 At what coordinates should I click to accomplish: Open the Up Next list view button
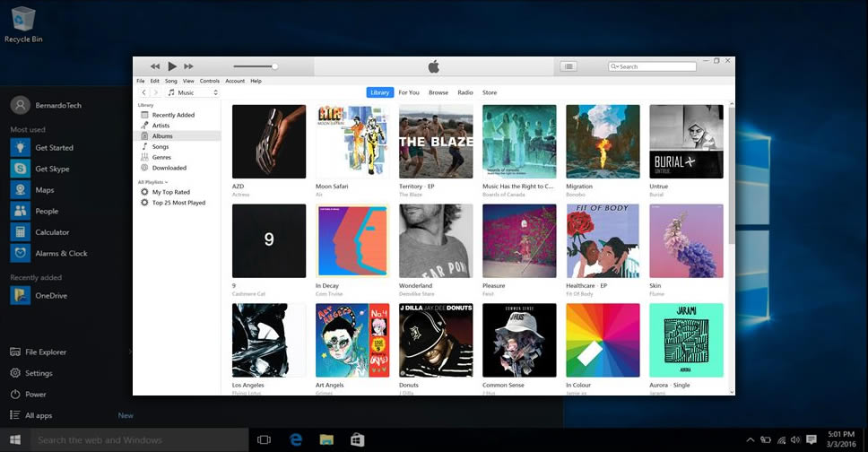point(569,66)
